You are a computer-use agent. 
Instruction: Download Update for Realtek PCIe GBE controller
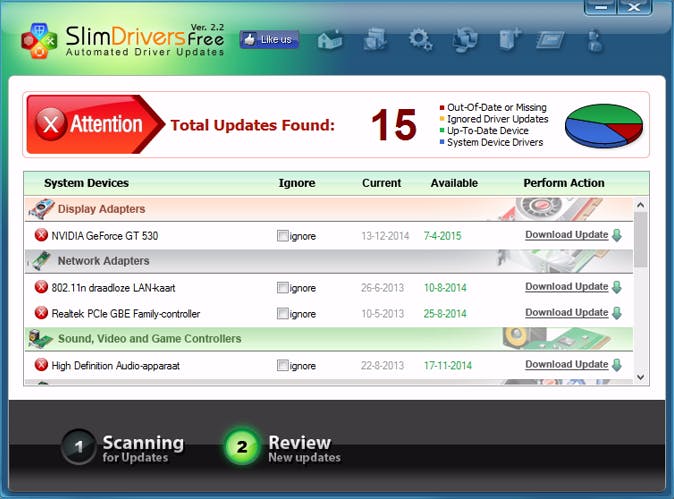coord(567,312)
